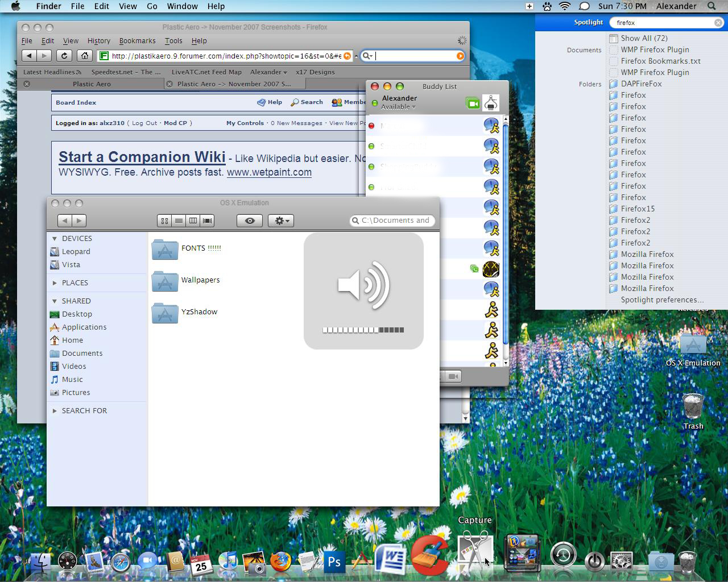The width and height of the screenshot is (728, 582).
Task: Open CCleaner icon in the dock
Action: [x=429, y=555]
